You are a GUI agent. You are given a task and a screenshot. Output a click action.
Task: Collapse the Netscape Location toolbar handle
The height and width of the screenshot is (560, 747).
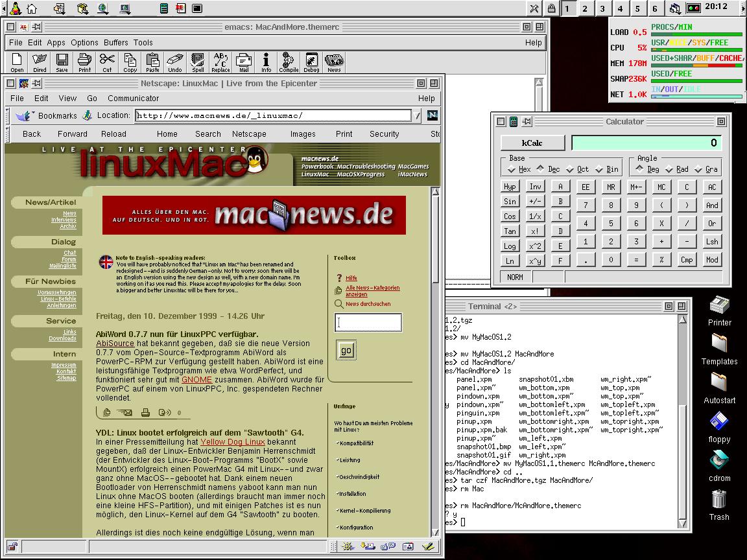coord(8,115)
